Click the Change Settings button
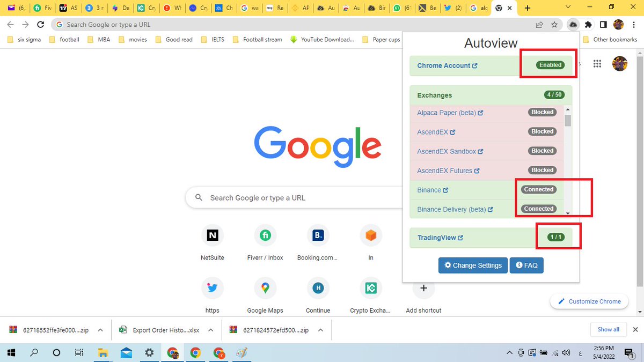Image resolution: width=644 pixels, height=362 pixels. click(473, 265)
